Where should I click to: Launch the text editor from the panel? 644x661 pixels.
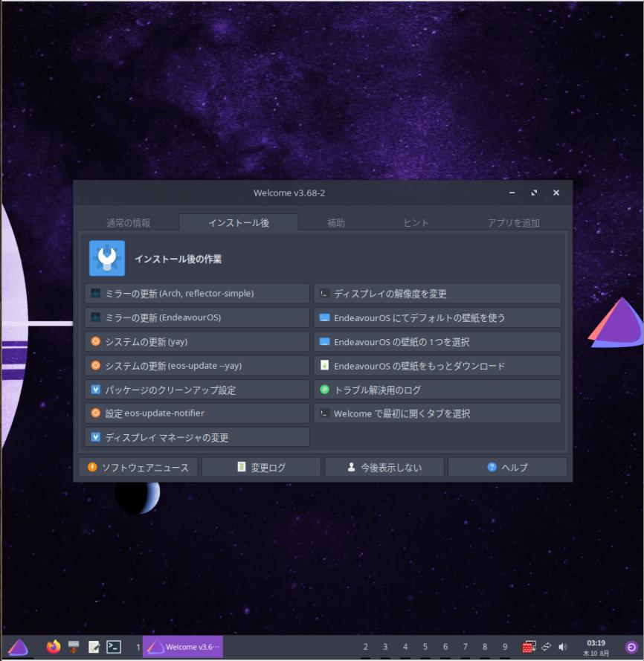tap(94, 647)
